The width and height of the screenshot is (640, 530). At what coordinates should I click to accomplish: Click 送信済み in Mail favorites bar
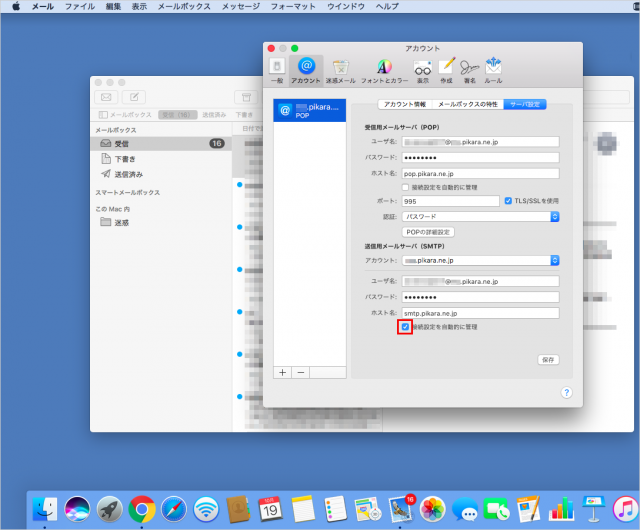pyautogui.click(x=214, y=115)
